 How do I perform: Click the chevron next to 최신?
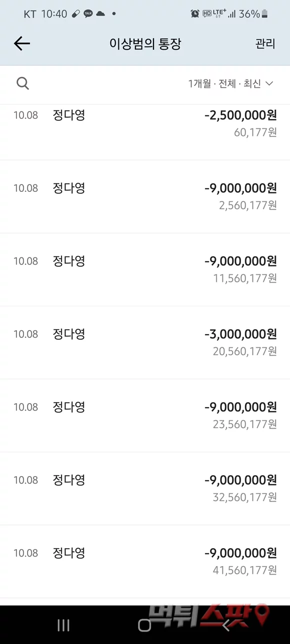269,84
